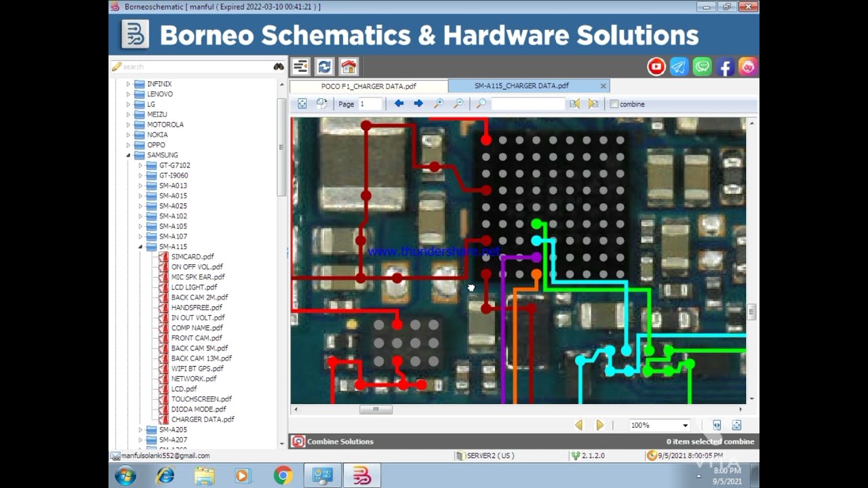Select the NOKIA folder
The image size is (868, 488).
tap(157, 135)
